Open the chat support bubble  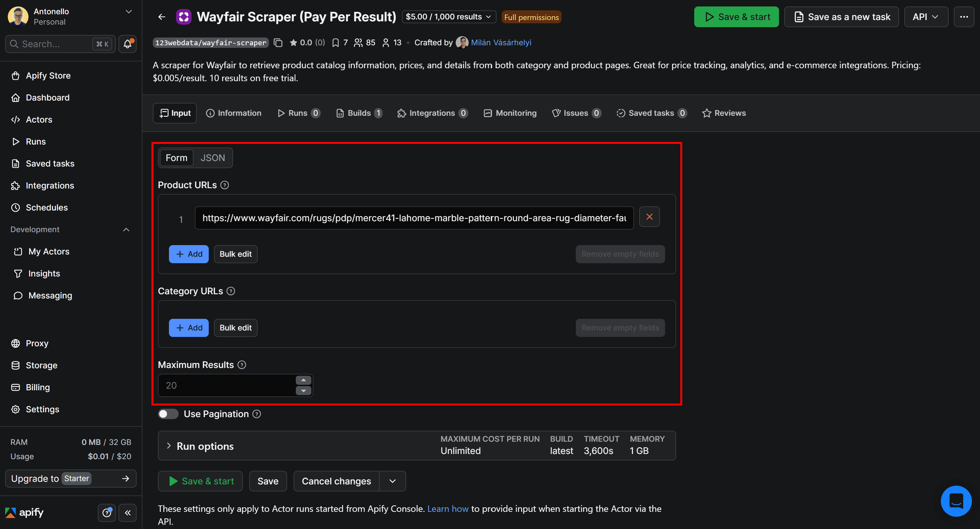[x=956, y=501]
